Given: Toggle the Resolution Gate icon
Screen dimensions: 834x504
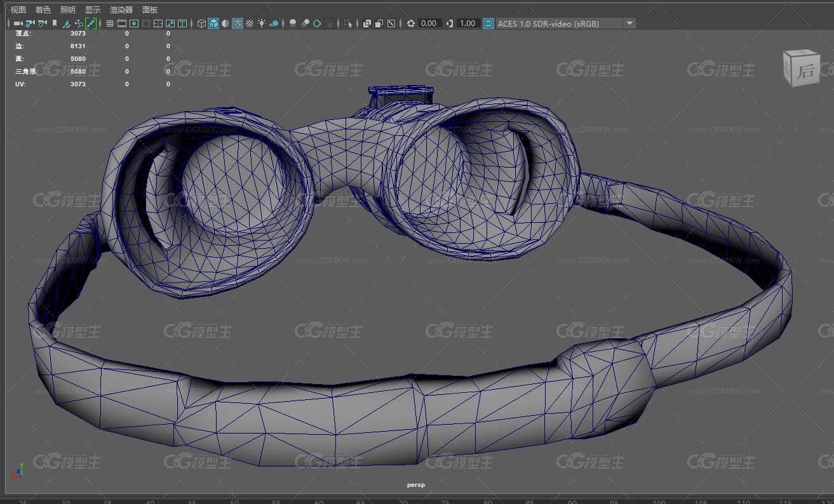Looking at the screenshot, I should (x=134, y=23).
